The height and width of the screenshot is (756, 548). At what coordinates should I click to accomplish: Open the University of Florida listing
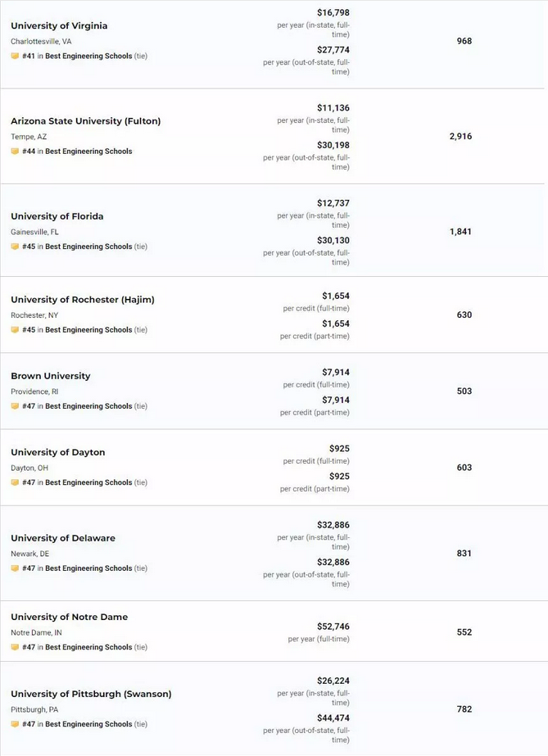57,216
